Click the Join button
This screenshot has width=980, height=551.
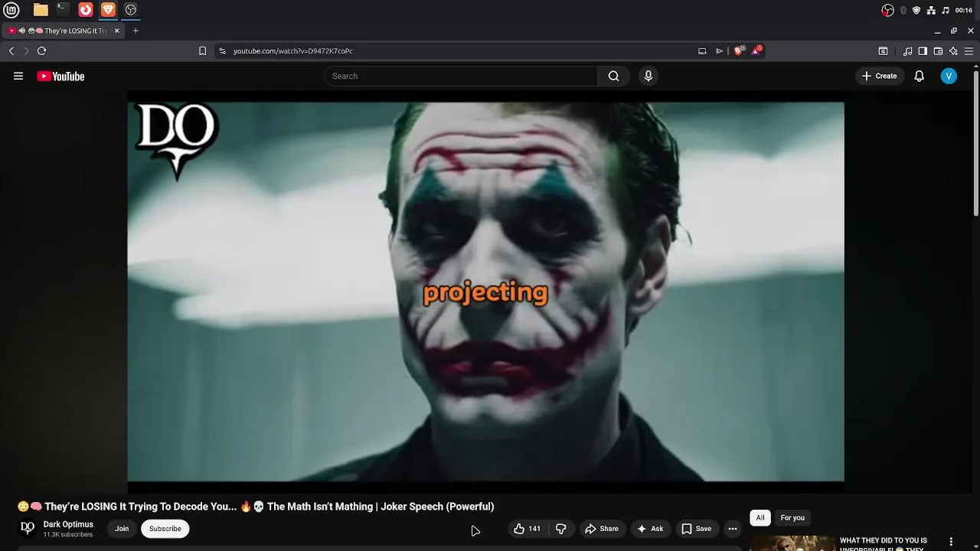pos(122,529)
